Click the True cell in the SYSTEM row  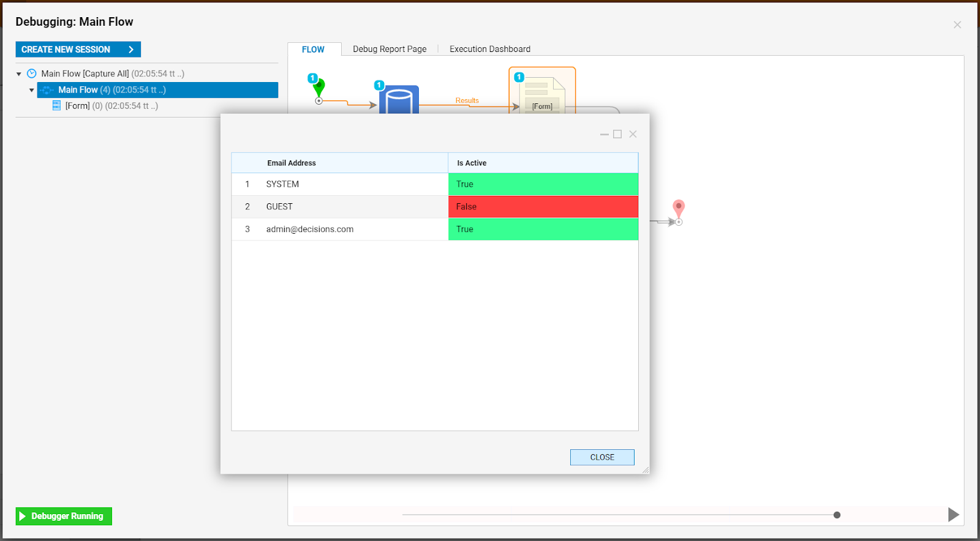point(543,184)
